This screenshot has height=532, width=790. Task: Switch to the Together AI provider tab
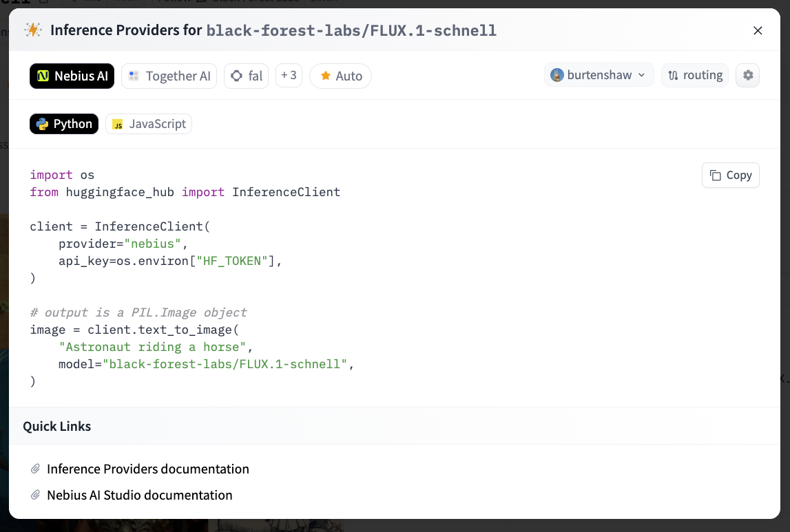pos(169,76)
